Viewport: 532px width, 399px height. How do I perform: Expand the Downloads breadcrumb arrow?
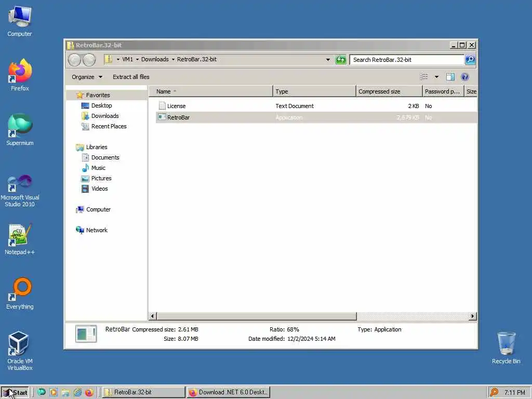(173, 59)
